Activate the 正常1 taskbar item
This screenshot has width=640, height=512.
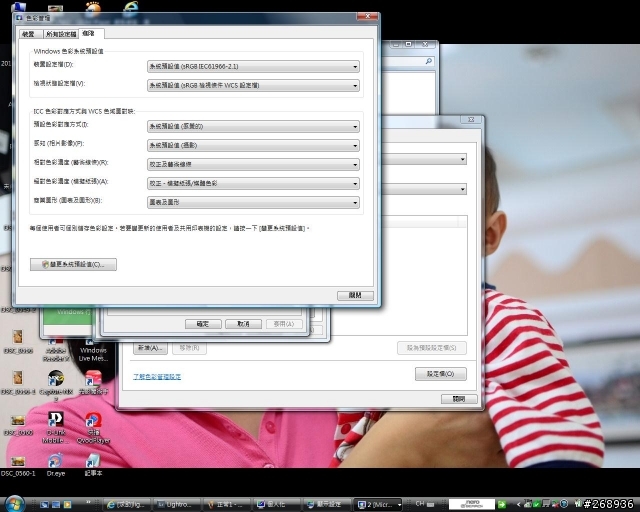click(x=227, y=505)
